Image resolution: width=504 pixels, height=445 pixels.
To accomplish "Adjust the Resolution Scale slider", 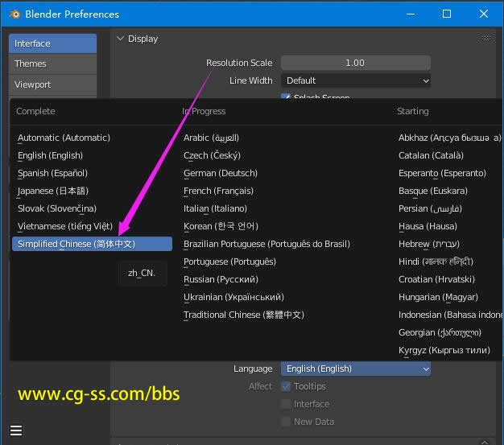I will 355,63.
